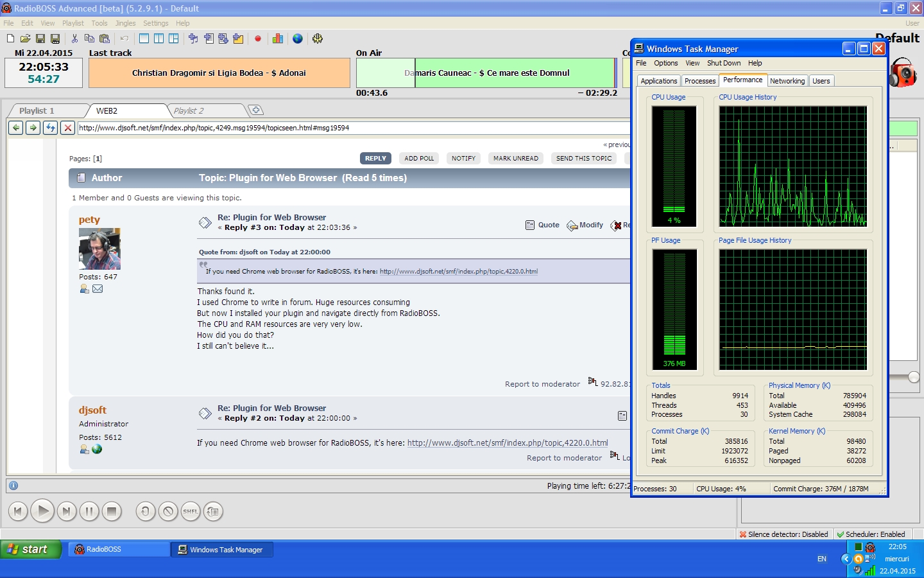Open Task Manager Processes tab
Viewport: 924px width, 578px height.
pos(699,81)
